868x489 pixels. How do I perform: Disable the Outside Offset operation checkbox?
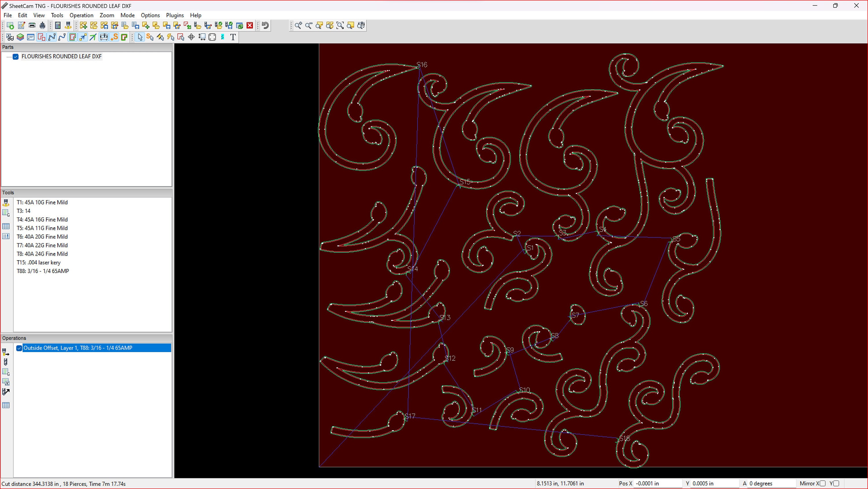pos(19,348)
